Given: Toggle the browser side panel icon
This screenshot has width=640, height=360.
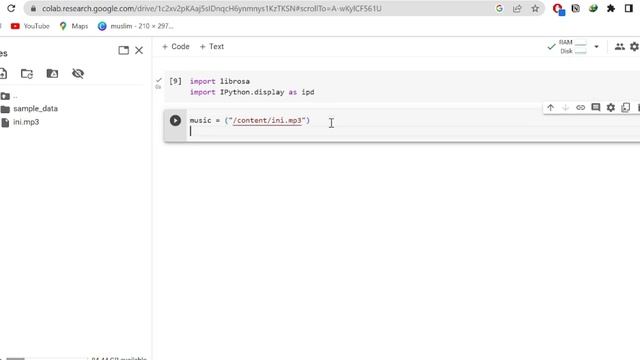Looking at the screenshot, I should [x=629, y=8].
